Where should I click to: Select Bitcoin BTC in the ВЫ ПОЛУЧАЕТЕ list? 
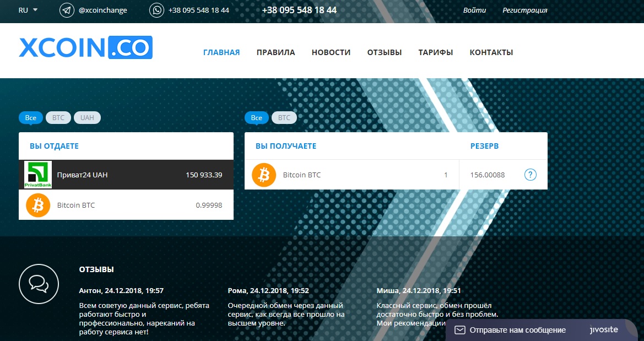(x=351, y=175)
